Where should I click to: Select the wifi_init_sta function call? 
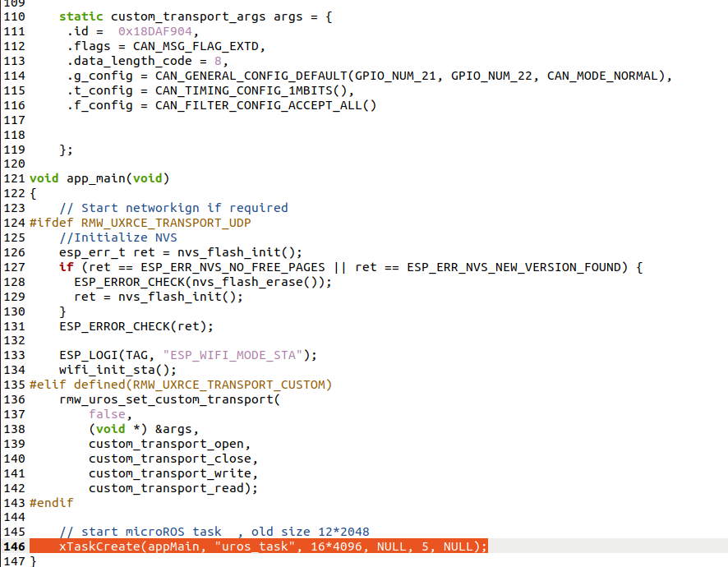[107, 371]
